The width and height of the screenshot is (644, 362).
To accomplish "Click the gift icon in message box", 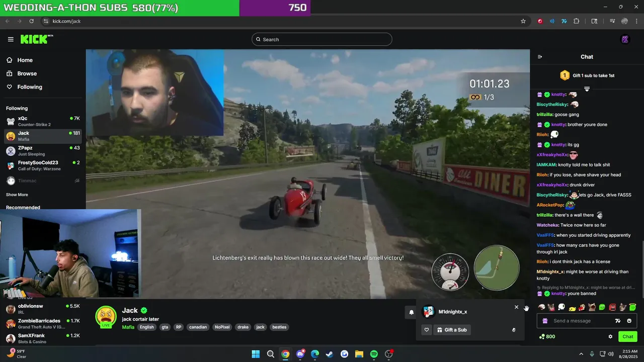I will coord(544,321).
